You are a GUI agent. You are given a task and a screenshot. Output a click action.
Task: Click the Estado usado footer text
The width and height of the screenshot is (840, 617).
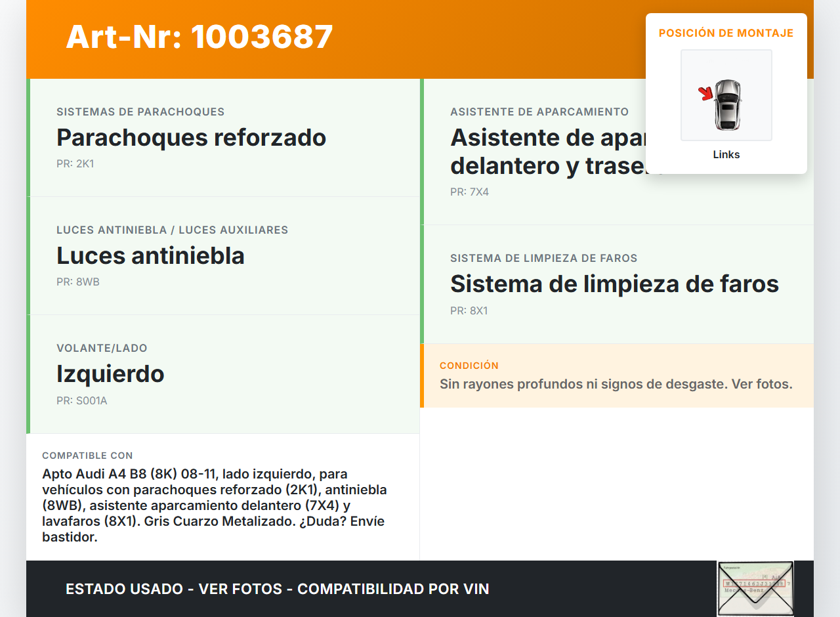coord(278,589)
